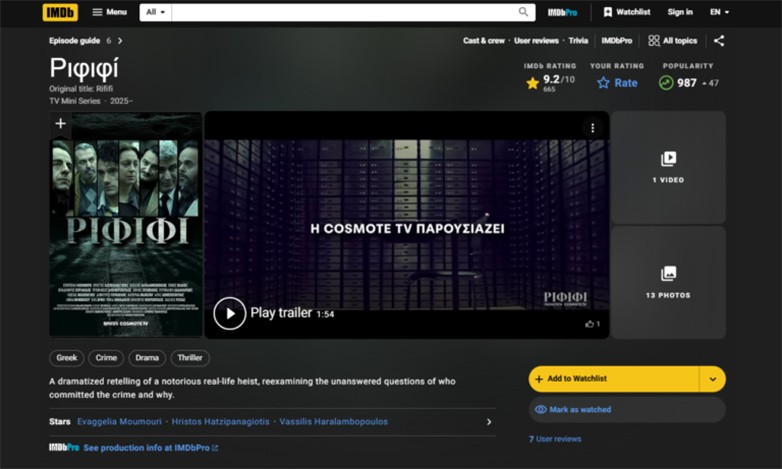782x469 pixels.
Task: Open the IMDbPro header logo
Action: [562, 12]
